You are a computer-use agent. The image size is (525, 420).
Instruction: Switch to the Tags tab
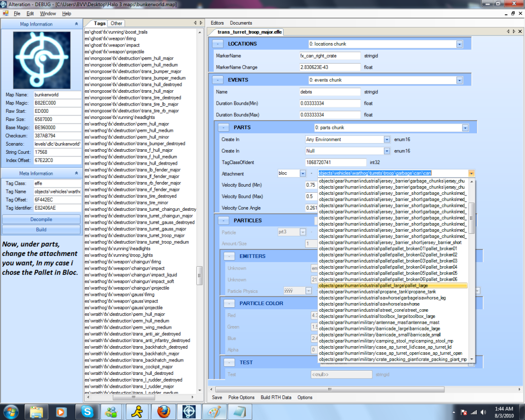pos(99,24)
